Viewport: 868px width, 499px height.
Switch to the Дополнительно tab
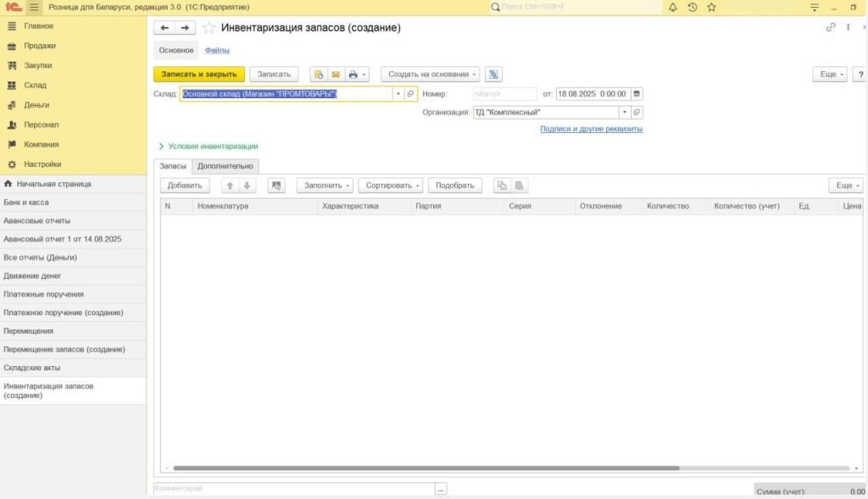(x=225, y=166)
